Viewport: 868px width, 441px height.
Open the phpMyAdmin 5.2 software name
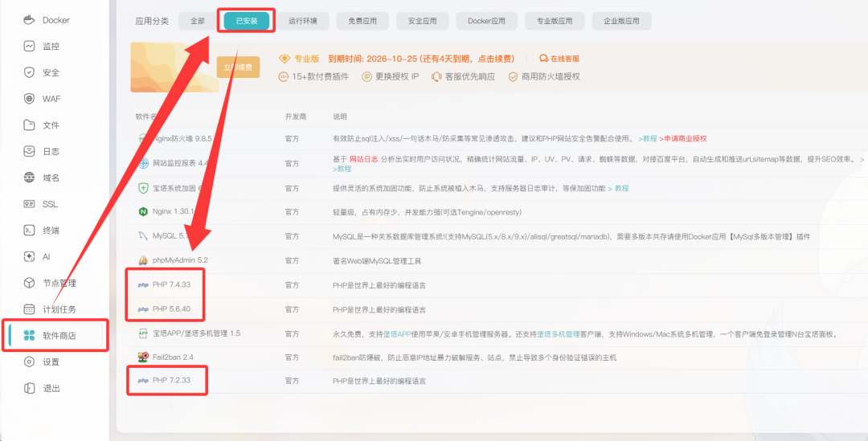click(180, 259)
